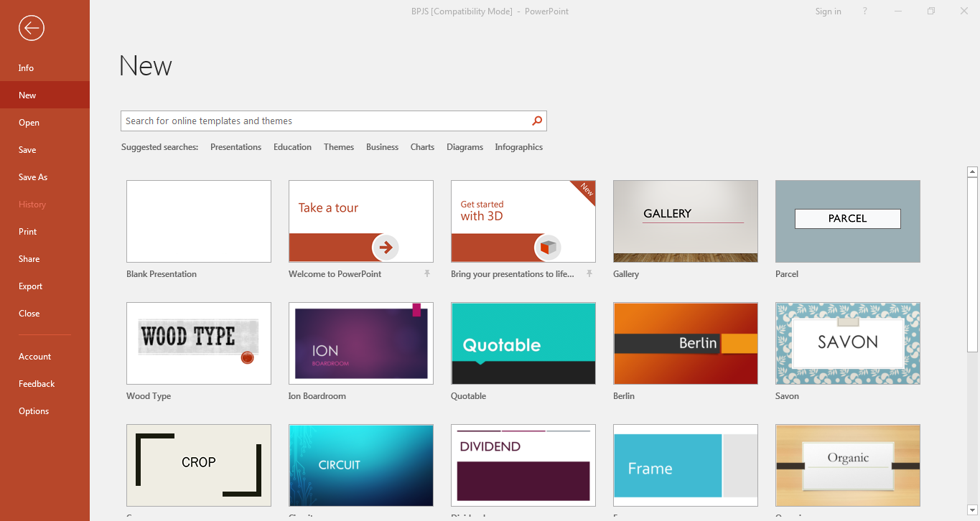Click the Presentations suggested search
The width and height of the screenshot is (980, 521).
pos(235,147)
